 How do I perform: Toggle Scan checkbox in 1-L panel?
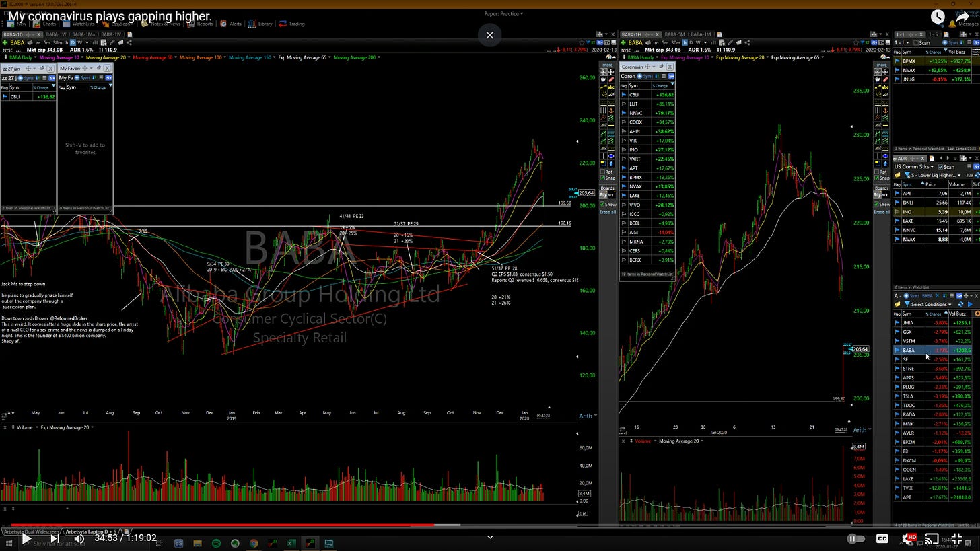coord(916,42)
